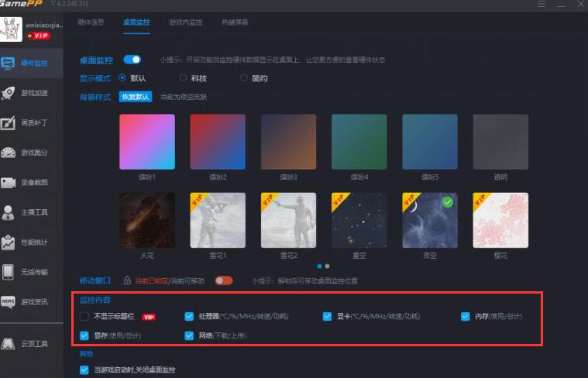Switch to the 游戏内监控 tab
The image size is (588, 378).
(x=186, y=22)
